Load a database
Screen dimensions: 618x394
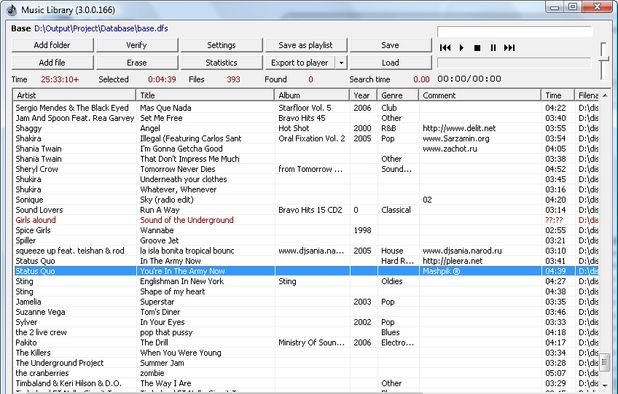(x=390, y=63)
